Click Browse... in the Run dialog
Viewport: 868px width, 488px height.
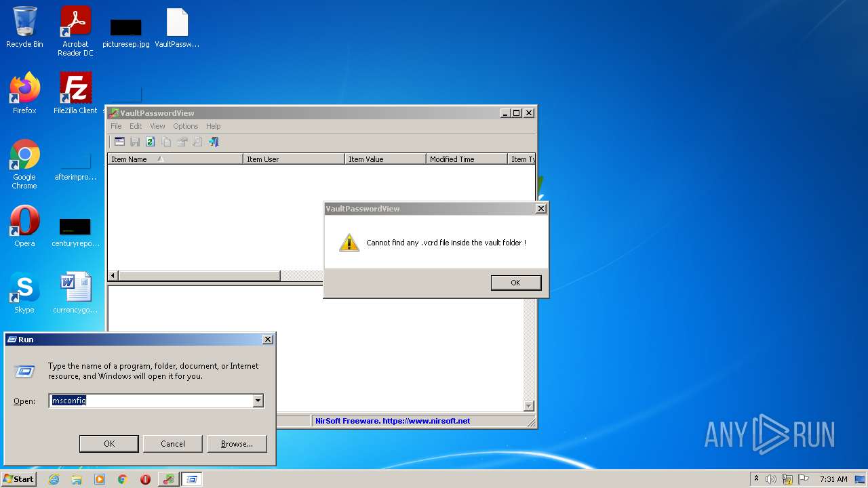pos(237,444)
